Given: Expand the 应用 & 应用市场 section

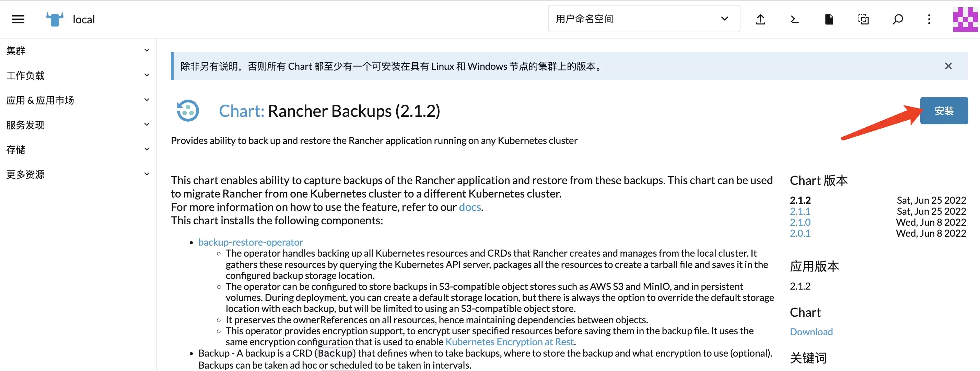Looking at the screenshot, I should [x=78, y=100].
